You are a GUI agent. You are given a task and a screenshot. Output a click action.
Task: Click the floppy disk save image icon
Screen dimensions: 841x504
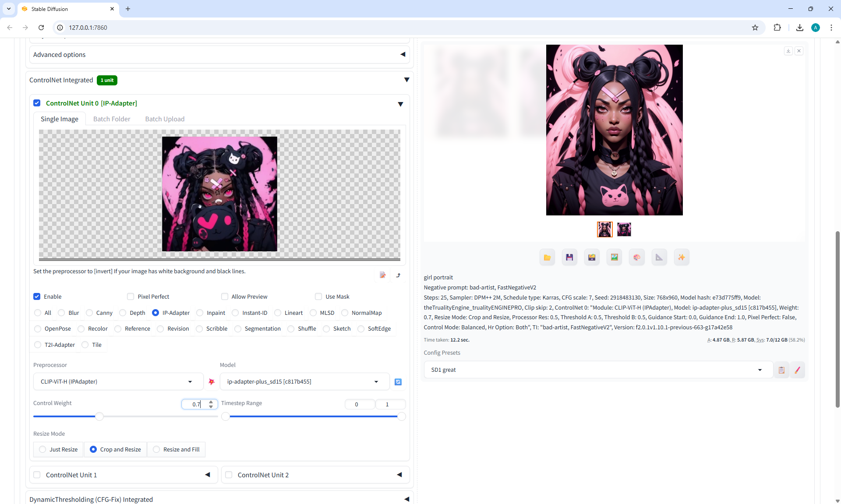569,257
